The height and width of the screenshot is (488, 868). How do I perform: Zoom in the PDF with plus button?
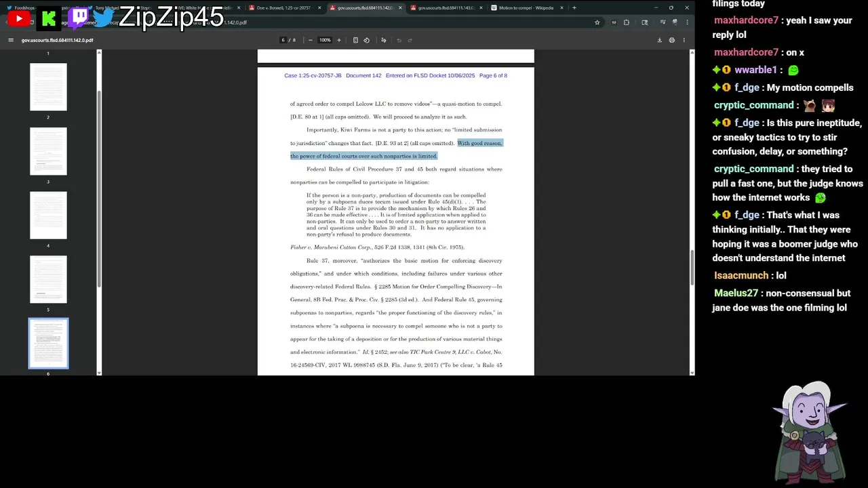[339, 40]
